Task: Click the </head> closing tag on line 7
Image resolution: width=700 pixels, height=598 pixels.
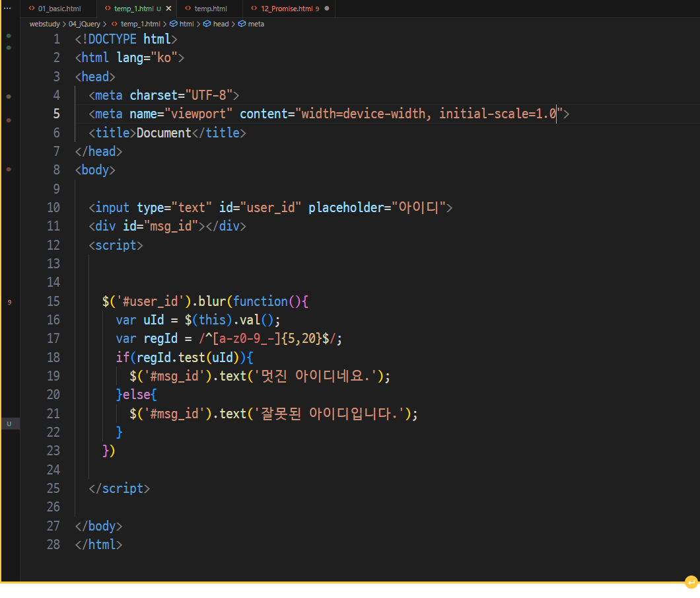Action: 98,151
